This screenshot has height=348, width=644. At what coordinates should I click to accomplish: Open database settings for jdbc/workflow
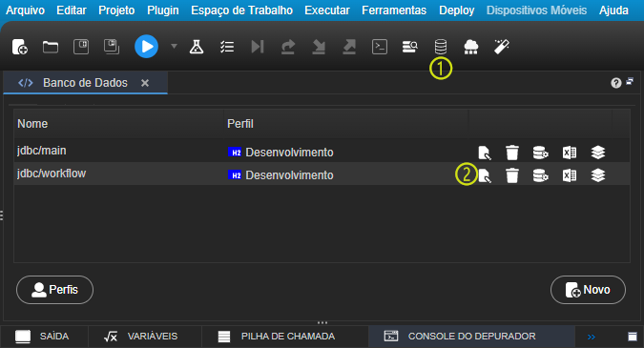click(541, 175)
